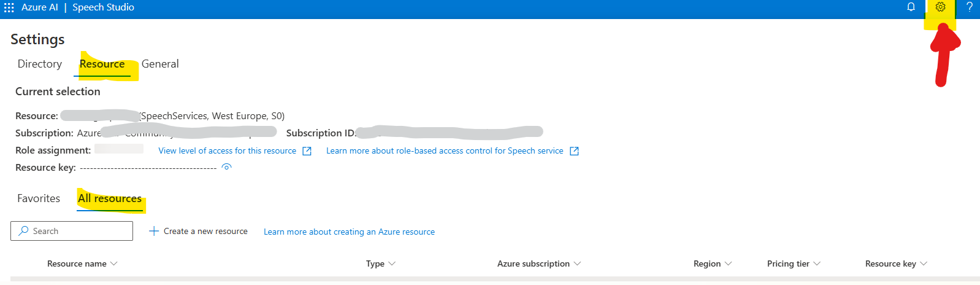Click the magnifier icon in Search box

(x=23, y=231)
